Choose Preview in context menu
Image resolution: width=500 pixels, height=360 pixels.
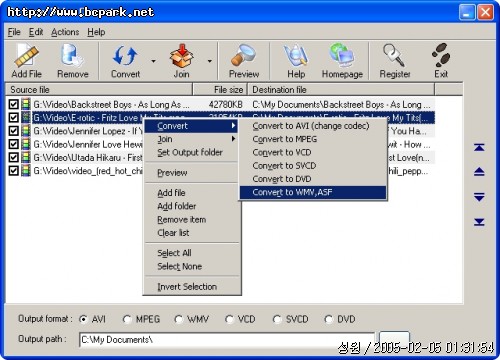(x=191, y=173)
